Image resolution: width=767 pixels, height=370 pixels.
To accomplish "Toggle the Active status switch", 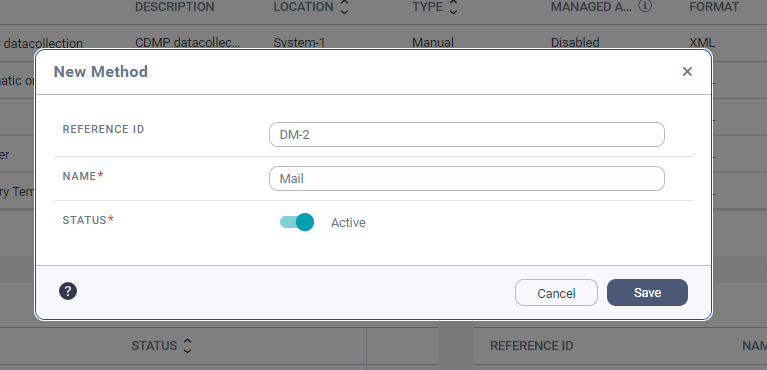I will [297, 222].
